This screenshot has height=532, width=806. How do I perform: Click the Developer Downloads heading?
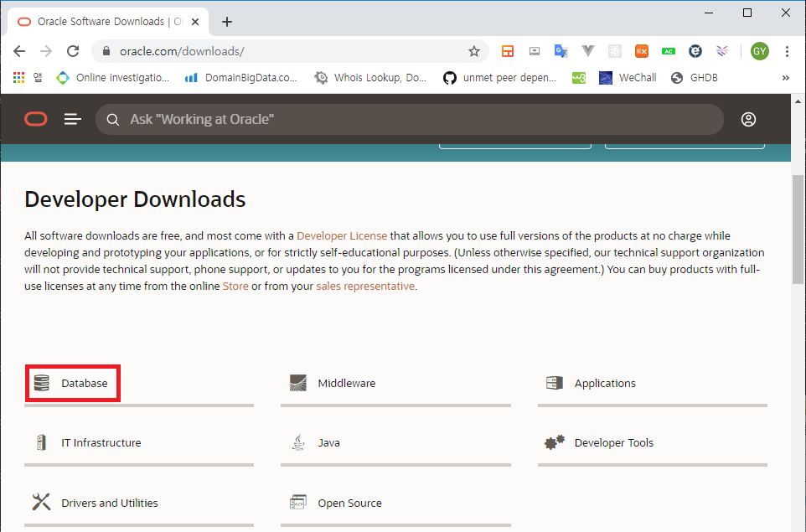tap(135, 199)
